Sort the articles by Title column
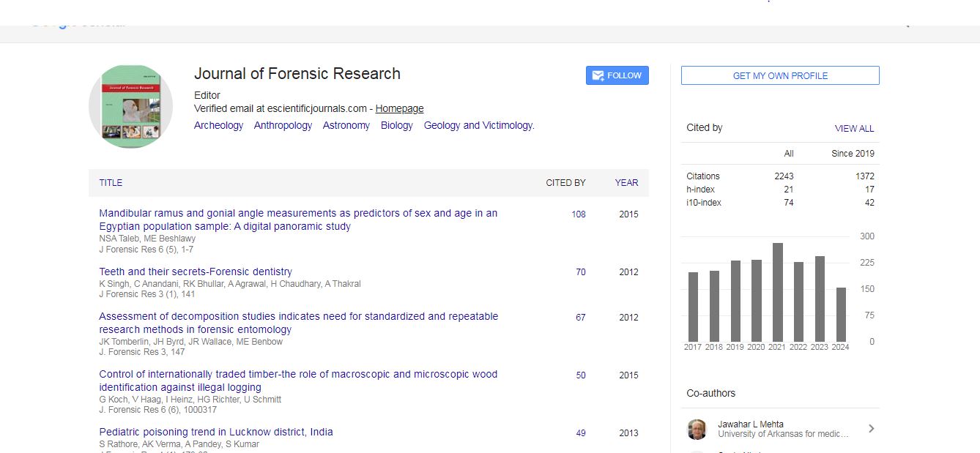This screenshot has width=980, height=453. (x=111, y=183)
